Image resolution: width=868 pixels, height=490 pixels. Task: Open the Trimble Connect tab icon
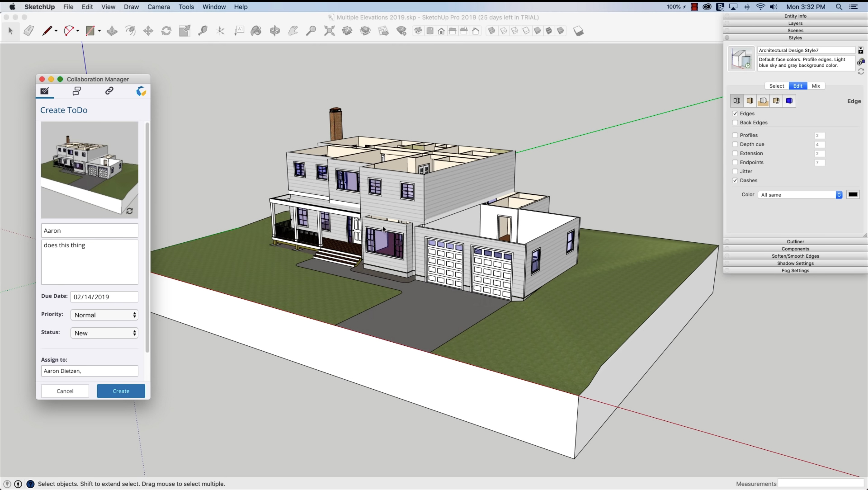click(141, 91)
